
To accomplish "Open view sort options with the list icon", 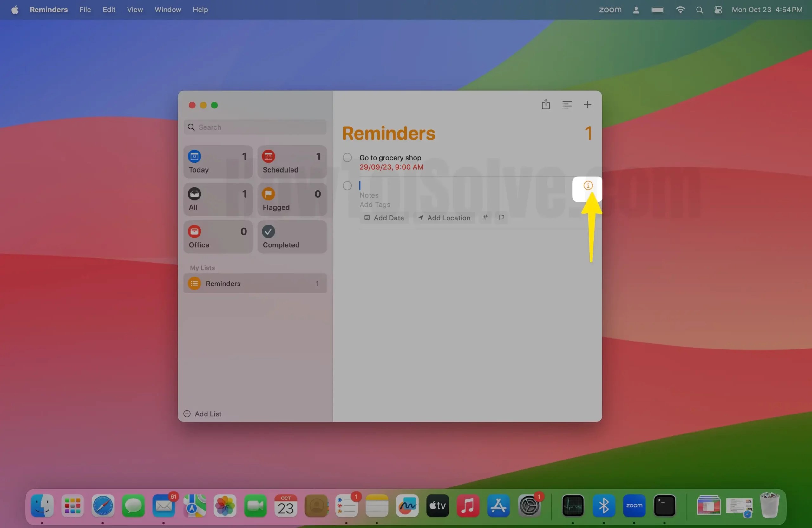I will (567, 104).
